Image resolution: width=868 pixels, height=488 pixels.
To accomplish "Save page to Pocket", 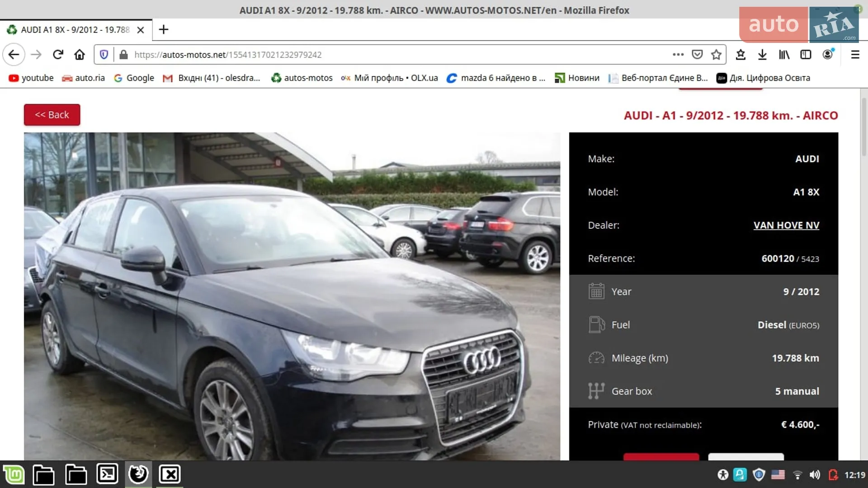I will pos(697,55).
